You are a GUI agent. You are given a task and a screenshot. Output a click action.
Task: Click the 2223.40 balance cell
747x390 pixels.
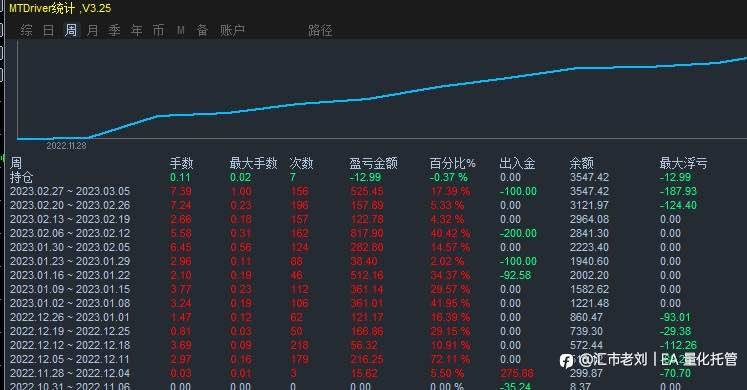point(589,247)
